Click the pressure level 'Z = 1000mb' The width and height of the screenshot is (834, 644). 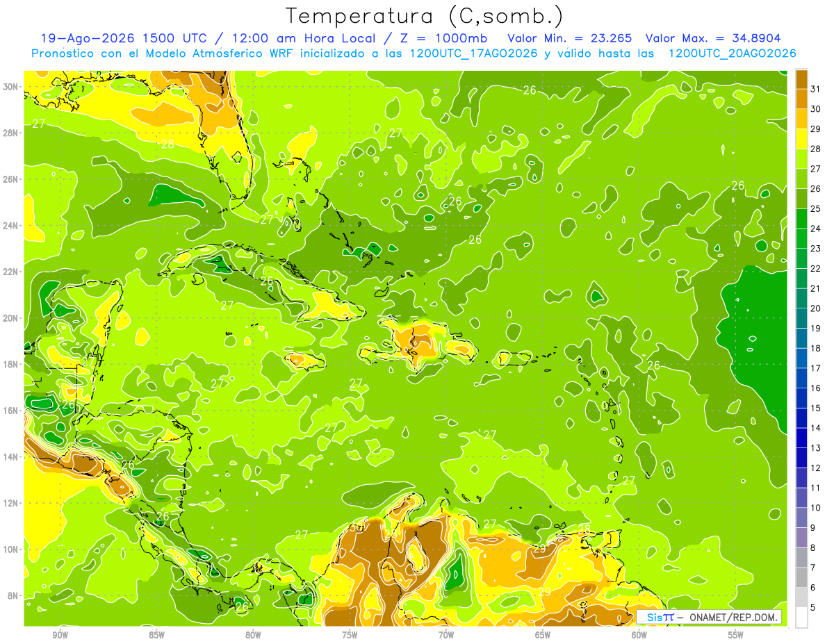[445, 38]
